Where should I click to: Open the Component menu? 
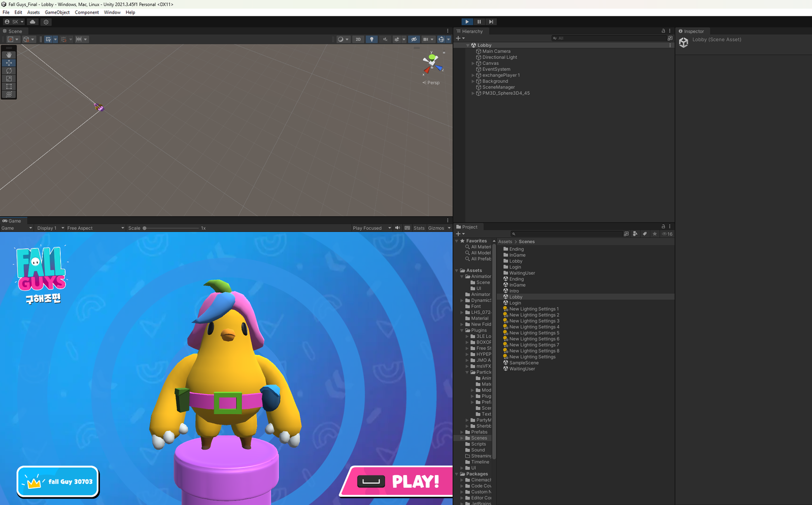pos(87,12)
